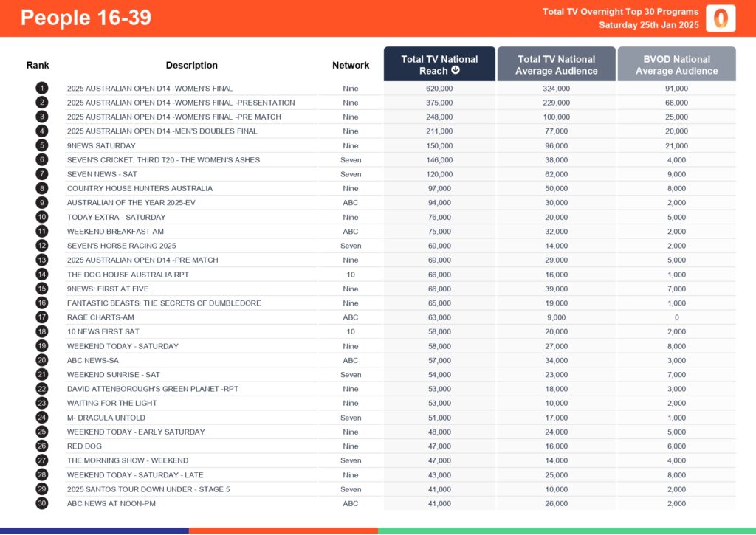The image size is (756, 535).
Task: Click rank badge 30 next to ABC News at Noon
Action: [x=42, y=503]
